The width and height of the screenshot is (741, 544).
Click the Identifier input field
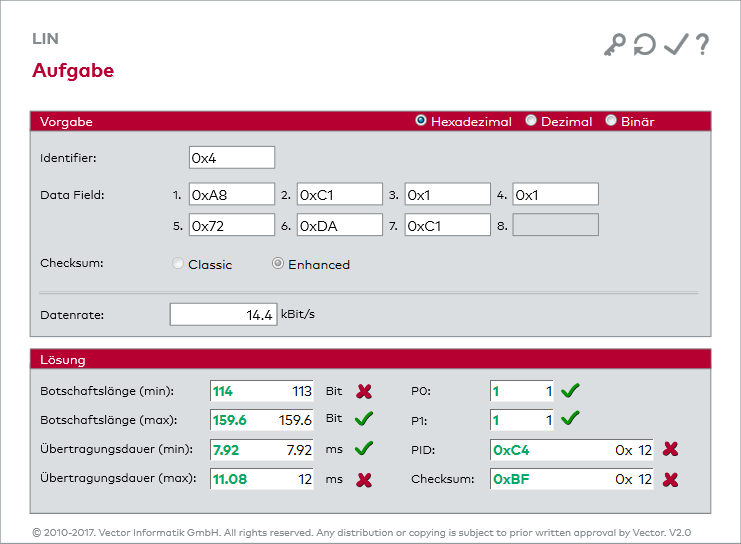pyautogui.click(x=231, y=157)
